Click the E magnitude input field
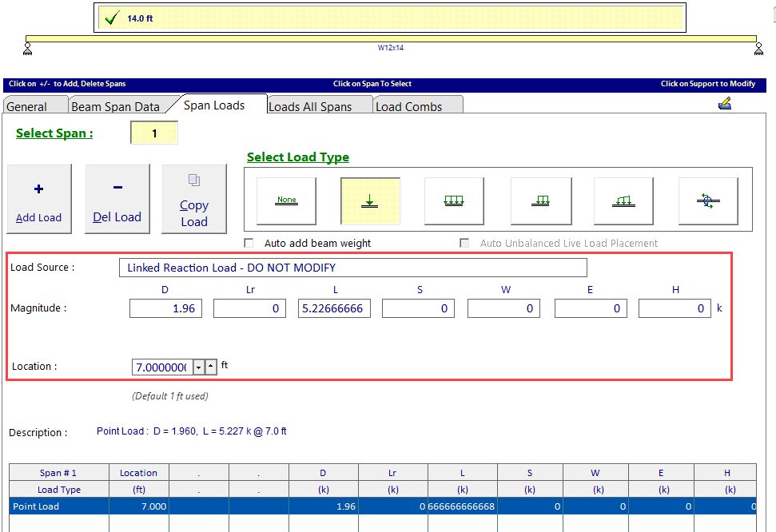The width and height of the screenshot is (776, 532). [x=591, y=308]
